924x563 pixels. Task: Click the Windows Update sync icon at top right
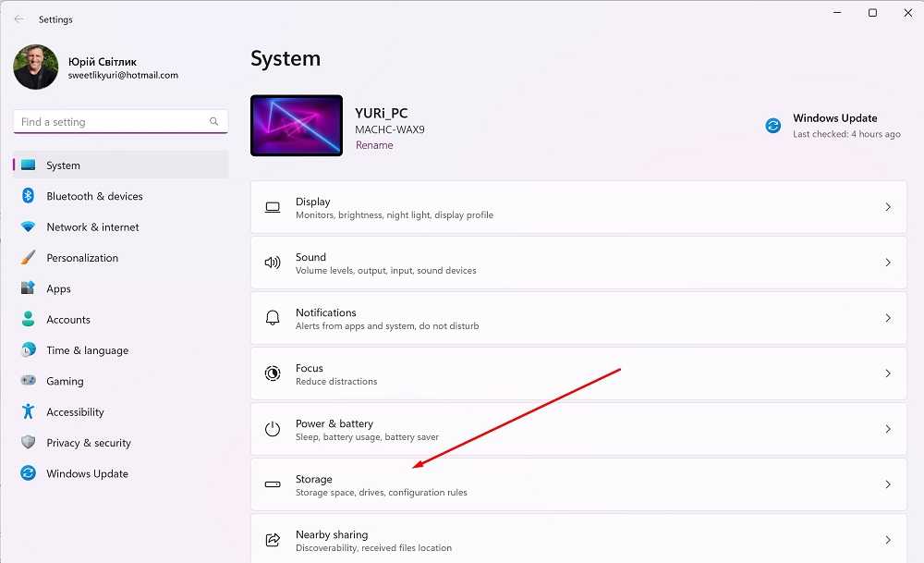click(773, 126)
